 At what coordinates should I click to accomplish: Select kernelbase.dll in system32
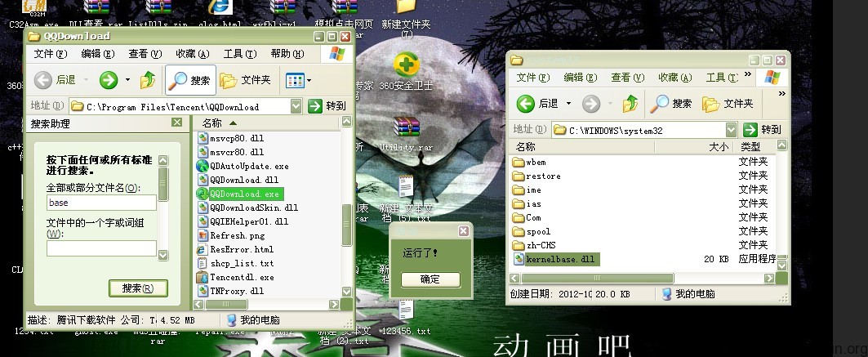coord(554,259)
